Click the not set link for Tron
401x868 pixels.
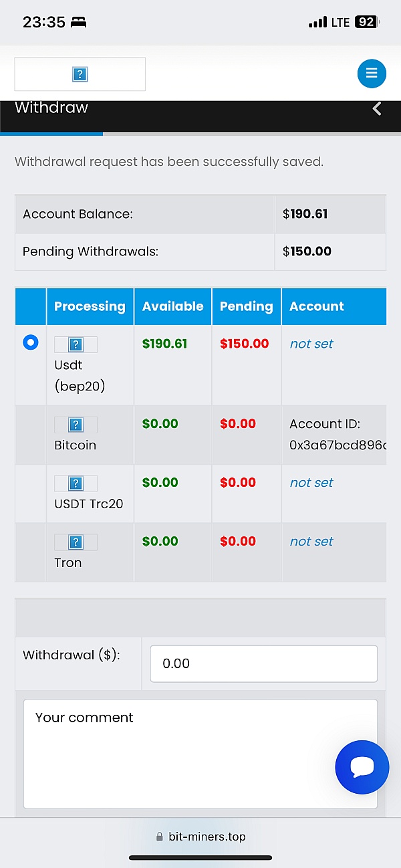tap(311, 541)
